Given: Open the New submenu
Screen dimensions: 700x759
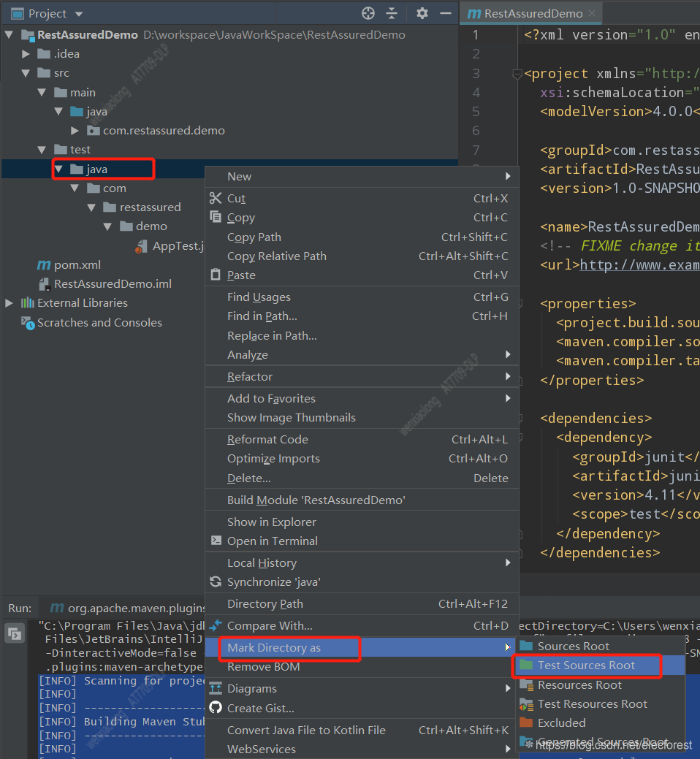Looking at the screenshot, I should 362,177.
